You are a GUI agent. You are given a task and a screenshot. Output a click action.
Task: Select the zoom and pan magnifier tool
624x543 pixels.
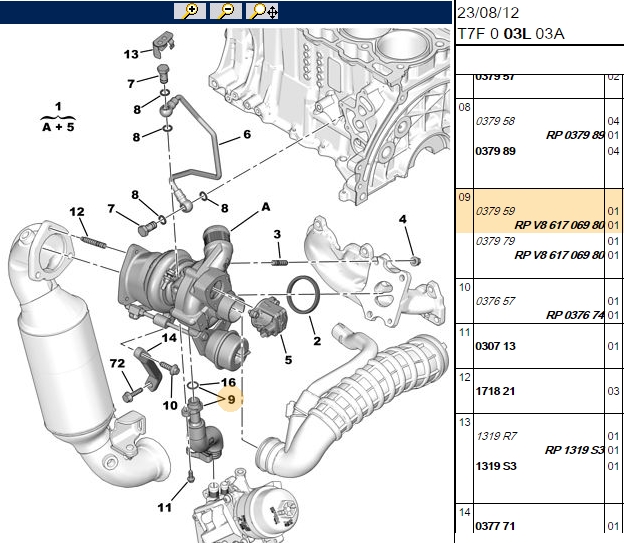262,11
